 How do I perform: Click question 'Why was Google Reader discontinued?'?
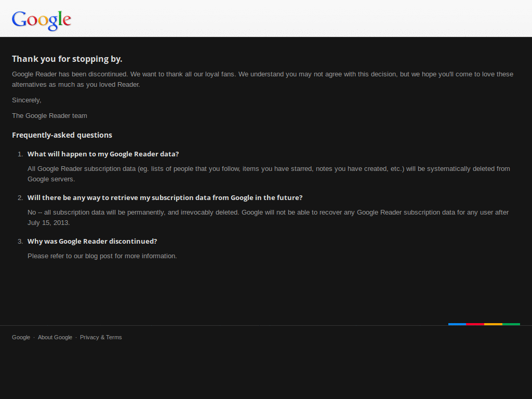(92, 241)
